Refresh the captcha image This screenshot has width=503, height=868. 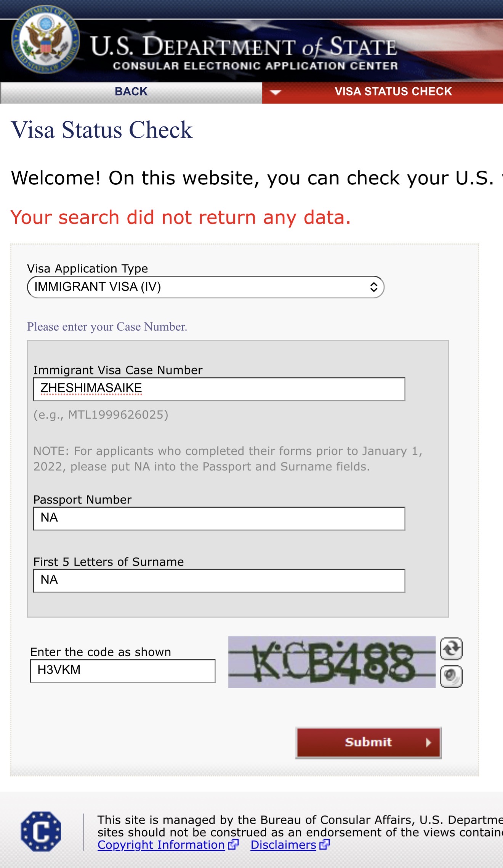coord(451,648)
